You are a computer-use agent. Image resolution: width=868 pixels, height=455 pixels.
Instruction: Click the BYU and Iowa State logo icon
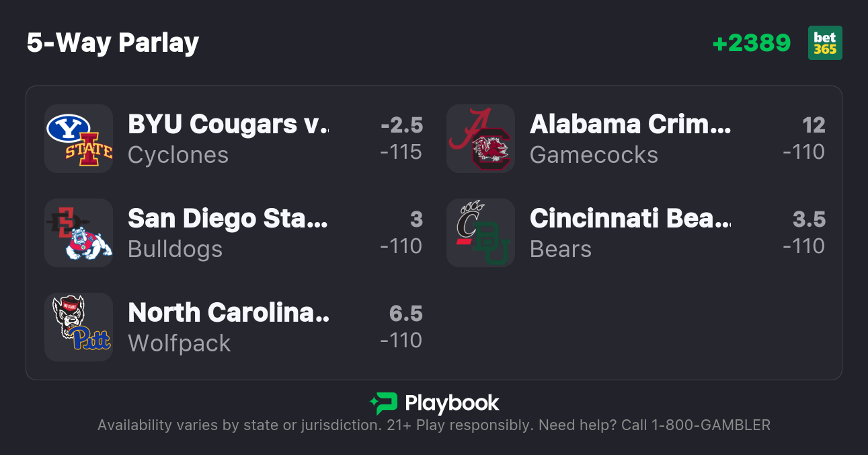pos(79,139)
